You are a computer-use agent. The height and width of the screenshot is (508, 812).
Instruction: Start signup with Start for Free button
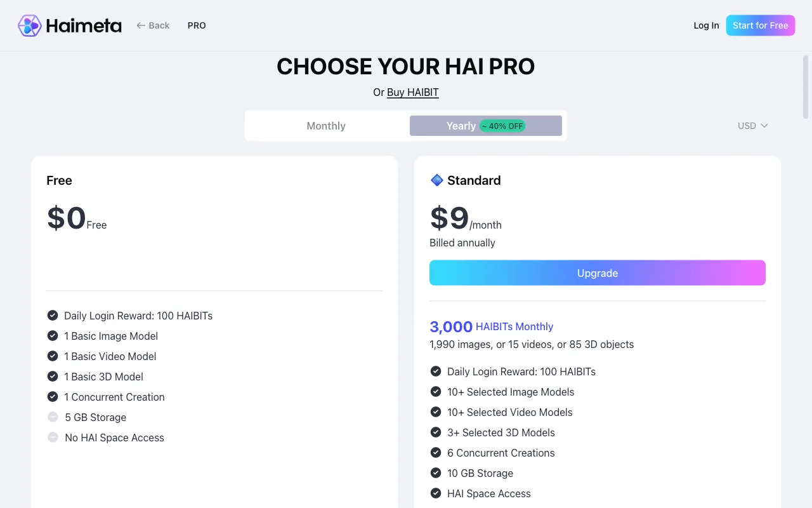761,25
